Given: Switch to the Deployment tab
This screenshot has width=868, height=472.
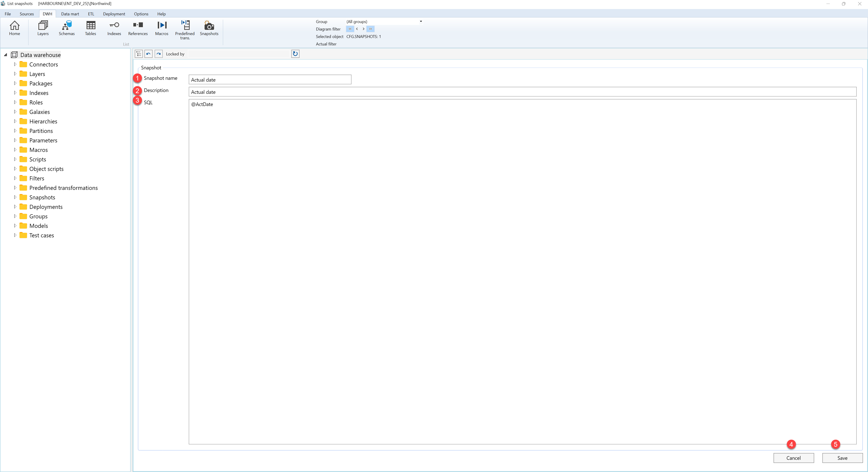Looking at the screenshot, I should (x=114, y=14).
